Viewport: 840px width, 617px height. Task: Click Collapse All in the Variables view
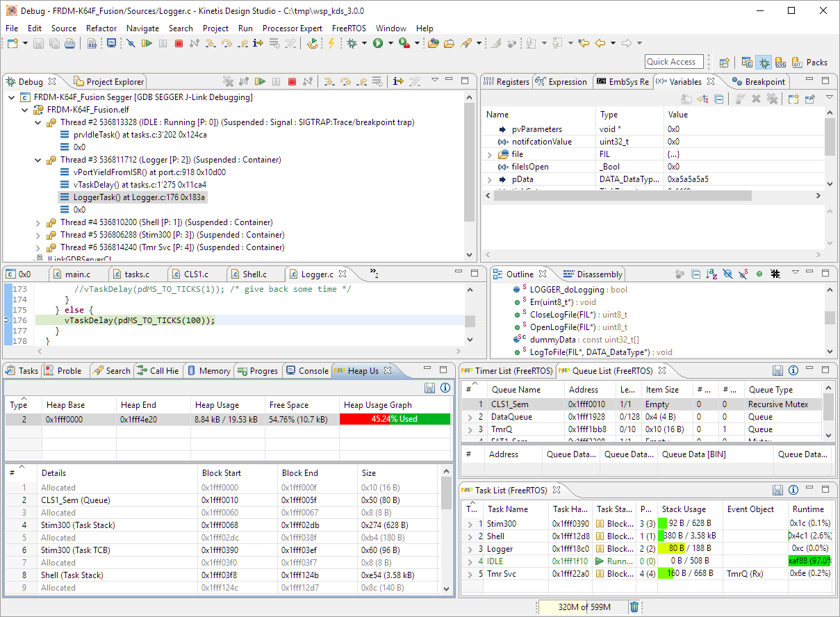click(x=719, y=99)
